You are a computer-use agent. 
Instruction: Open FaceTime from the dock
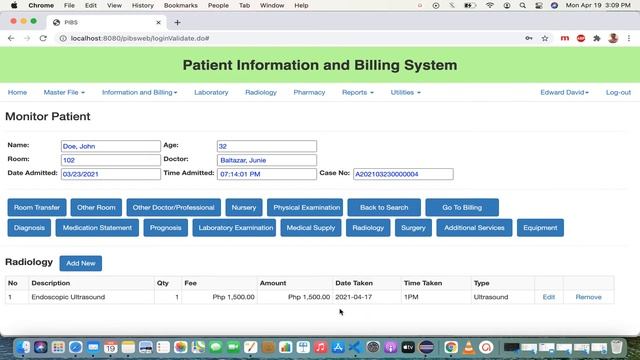pos(233,347)
